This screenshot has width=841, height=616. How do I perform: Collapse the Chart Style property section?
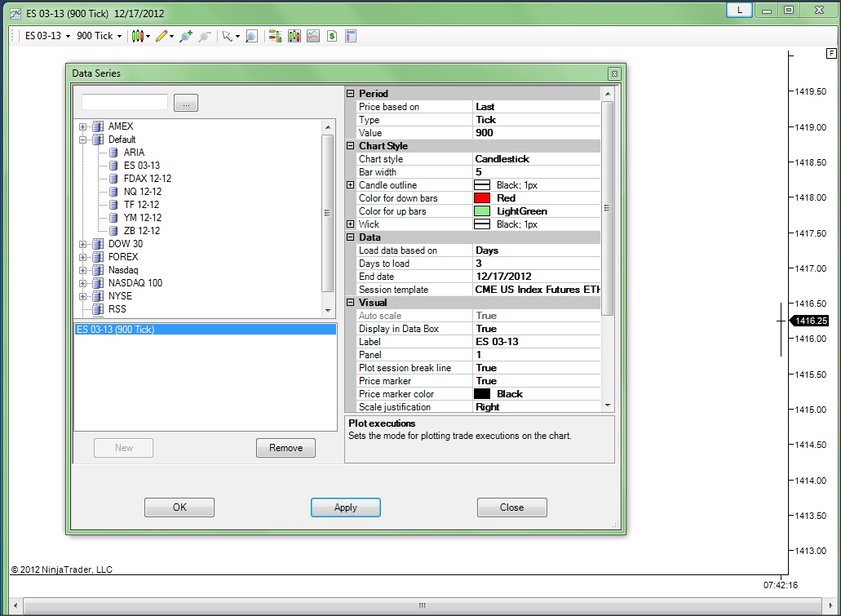(350, 146)
